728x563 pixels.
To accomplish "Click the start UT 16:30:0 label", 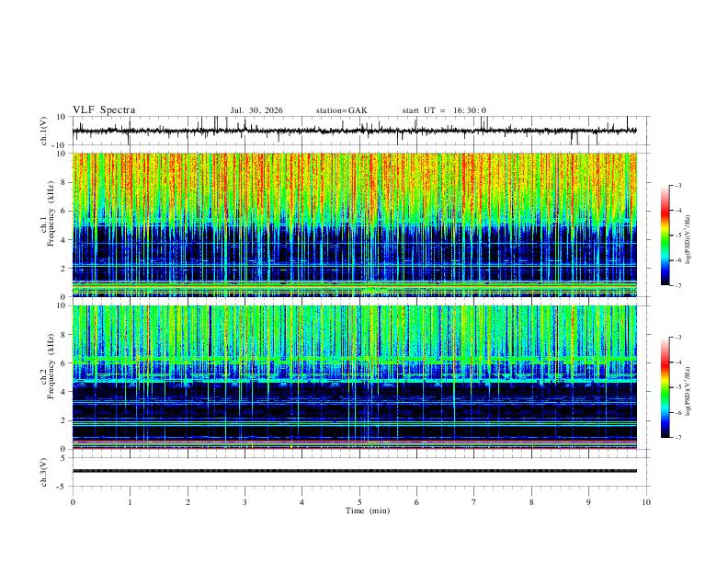I will coord(444,110).
